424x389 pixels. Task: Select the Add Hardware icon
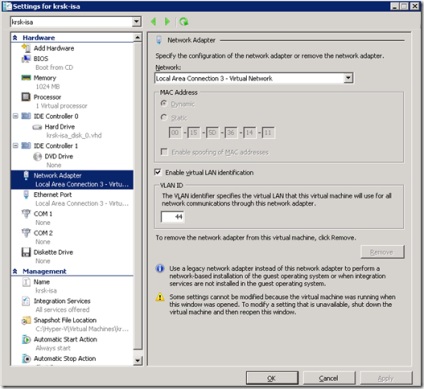(x=26, y=48)
